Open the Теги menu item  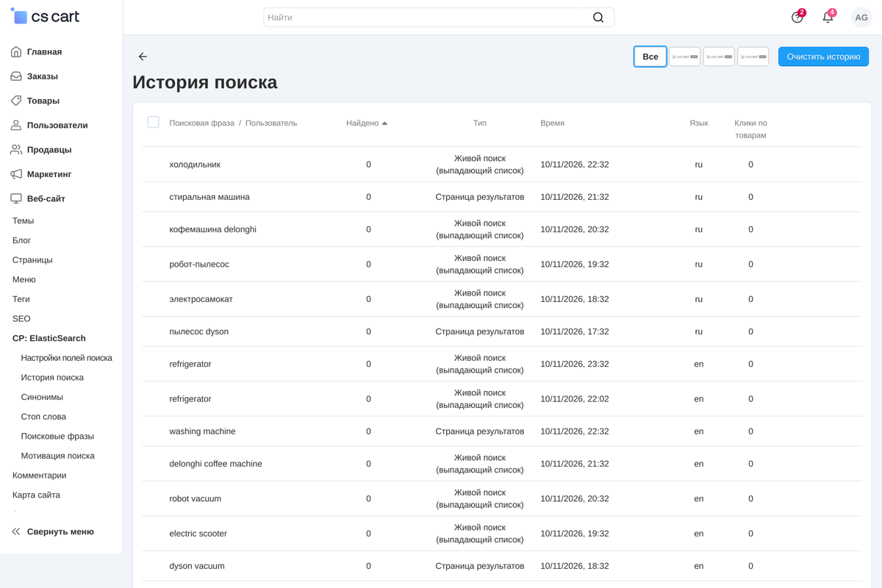tap(21, 299)
